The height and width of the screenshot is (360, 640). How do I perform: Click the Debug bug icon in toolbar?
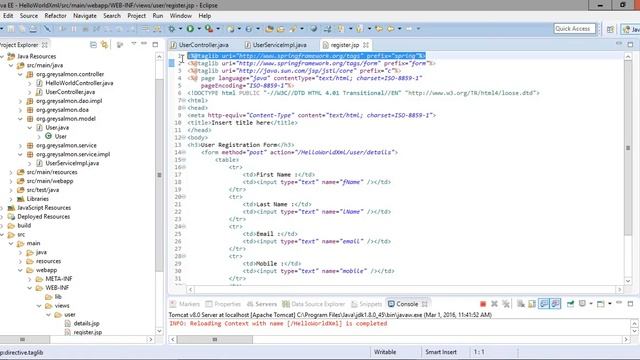(x=172, y=29)
